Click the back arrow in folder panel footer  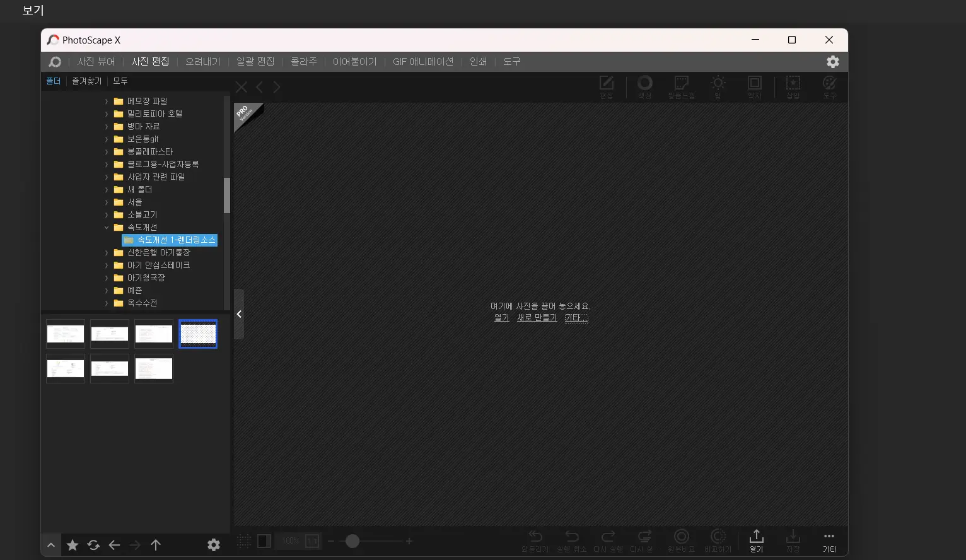click(x=114, y=545)
